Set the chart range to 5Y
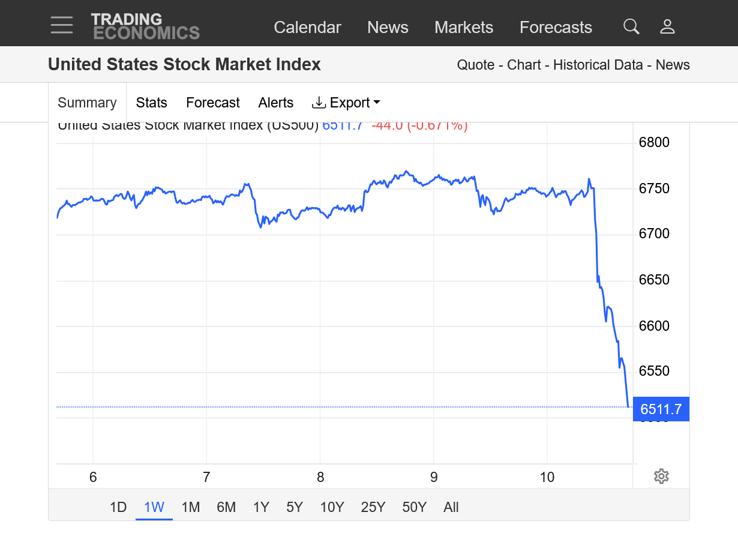 (x=295, y=507)
